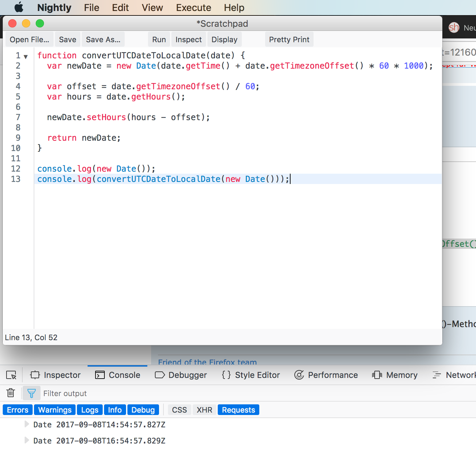This screenshot has height=473, width=476.
Task: Click the funnel filter icon
Action: (x=31, y=393)
